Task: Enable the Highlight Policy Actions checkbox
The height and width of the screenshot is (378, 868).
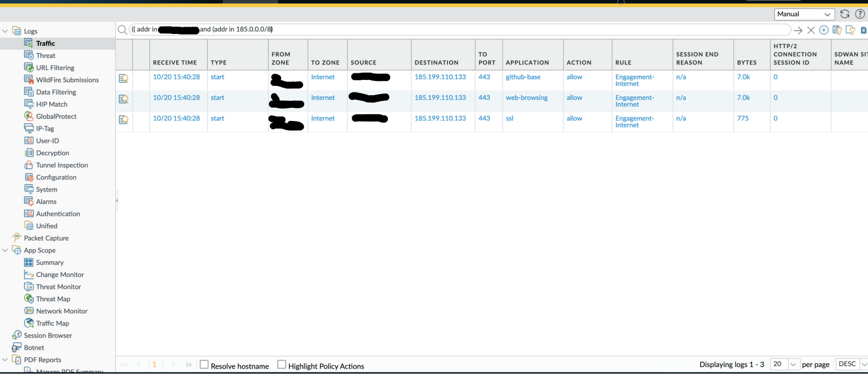Action: coord(282,364)
